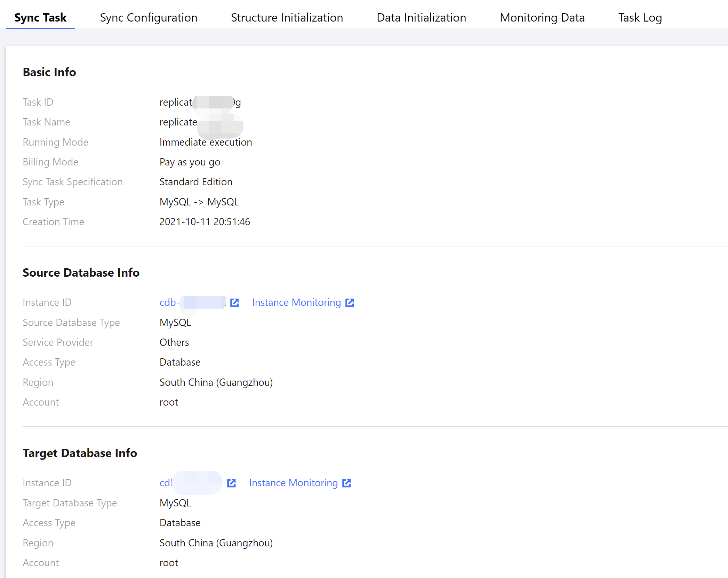Open the Structure Initialization tab
The width and height of the screenshot is (728, 578).
287,17
